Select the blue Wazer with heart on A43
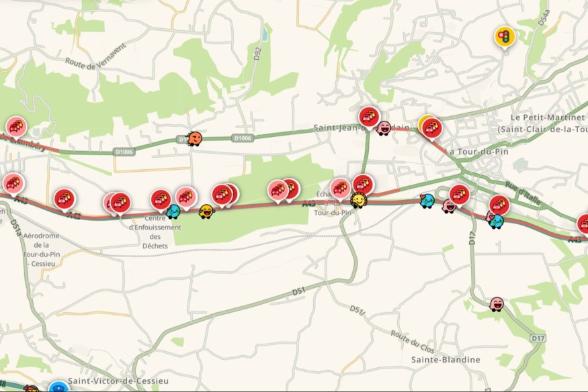The image size is (588, 392). tap(427, 201)
